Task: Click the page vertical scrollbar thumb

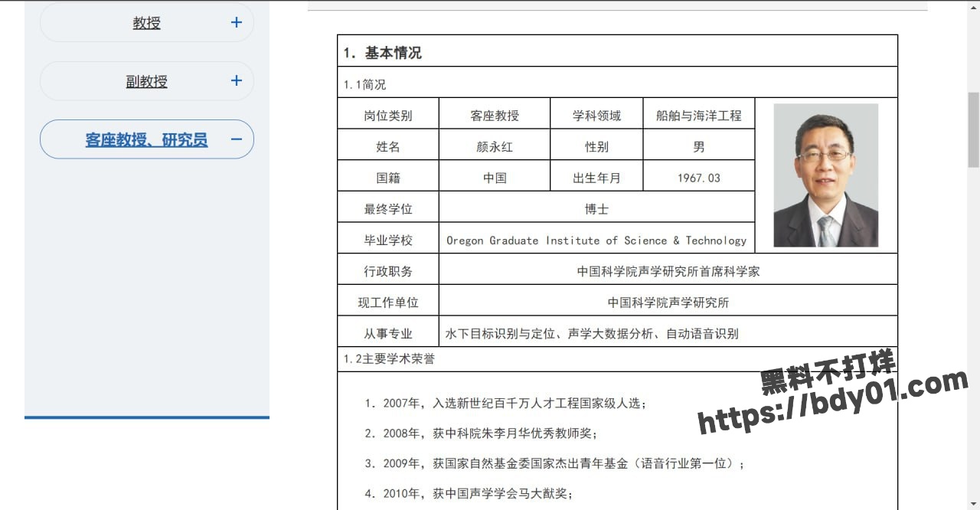Action: tap(973, 129)
